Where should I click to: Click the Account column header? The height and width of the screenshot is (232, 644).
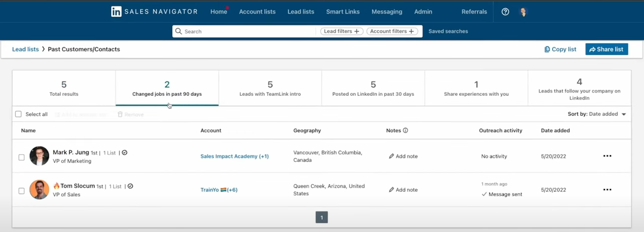[x=211, y=131]
